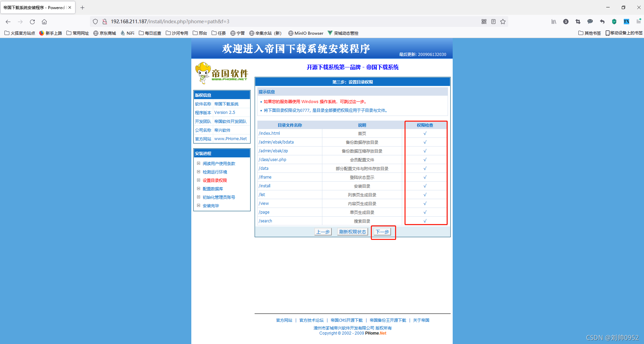Click 配置数据库 install step
The height and width of the screenshot is (344, 644).
tap(213, 189)
